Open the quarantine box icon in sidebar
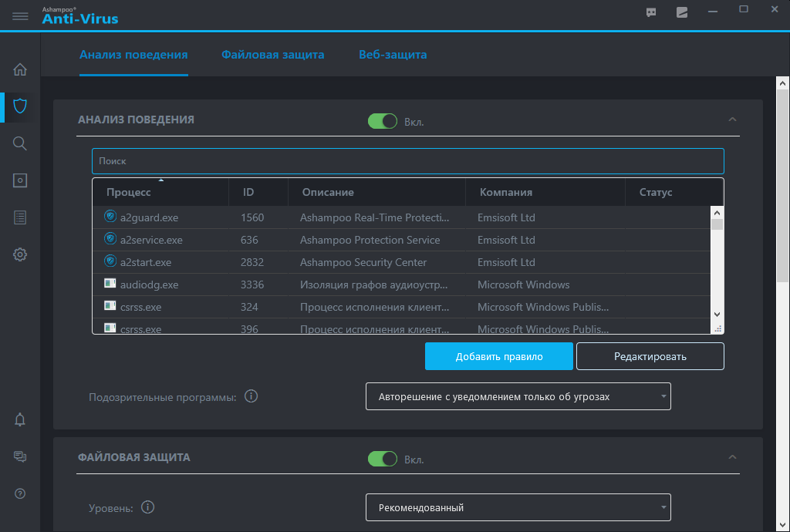This screenshot has width=790, height=532. click(x=20, y=180)
